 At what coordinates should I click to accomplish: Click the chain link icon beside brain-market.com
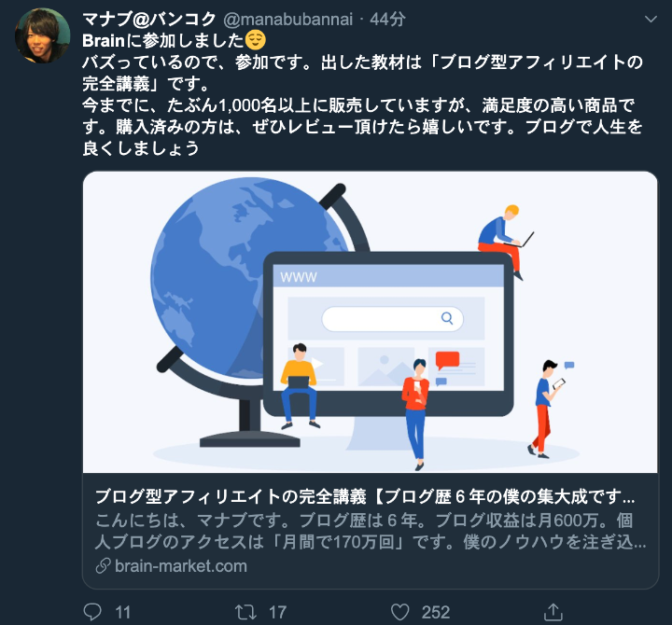pyautogui.click(x=103, y=566)
